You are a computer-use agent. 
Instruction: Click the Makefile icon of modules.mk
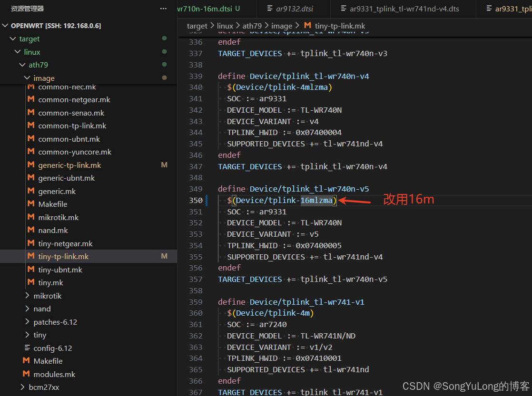point(26,374)
